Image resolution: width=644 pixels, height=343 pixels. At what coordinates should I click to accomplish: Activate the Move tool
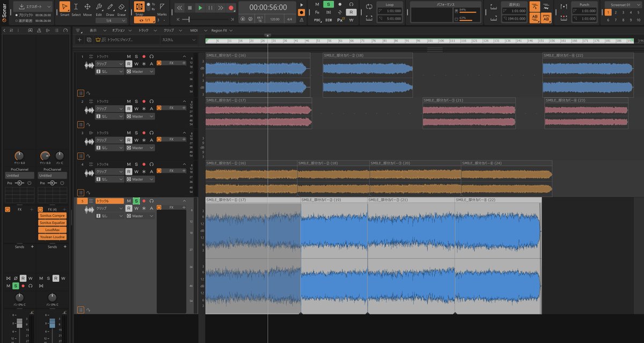pos(87,9)
